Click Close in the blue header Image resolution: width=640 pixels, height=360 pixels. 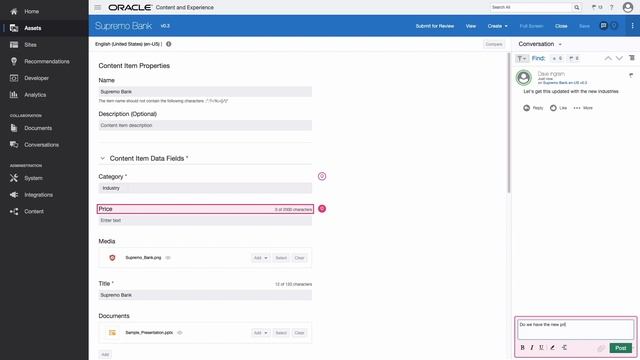click(x=561, y=26)
